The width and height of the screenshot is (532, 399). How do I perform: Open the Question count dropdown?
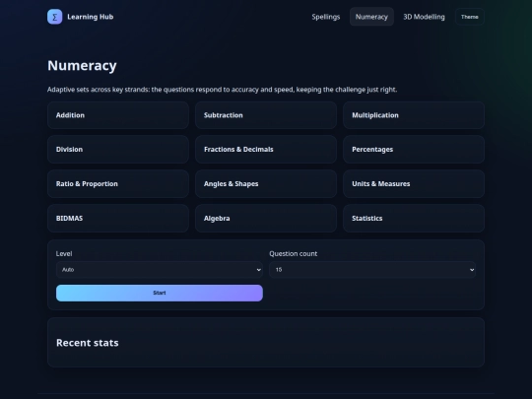click(372, 270)
